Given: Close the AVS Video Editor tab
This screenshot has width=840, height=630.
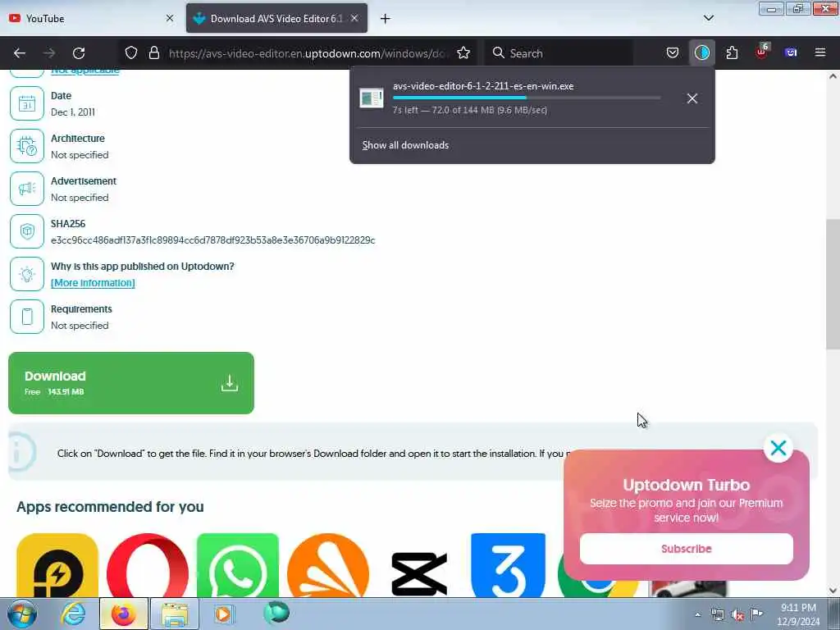Looking at the screenshot, I should (354, 18).
